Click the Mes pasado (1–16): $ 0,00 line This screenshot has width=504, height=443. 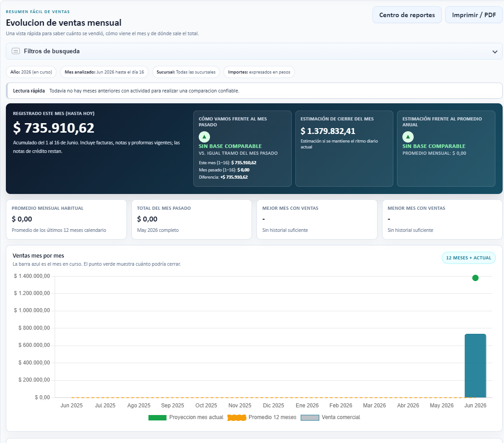(224, 170)
